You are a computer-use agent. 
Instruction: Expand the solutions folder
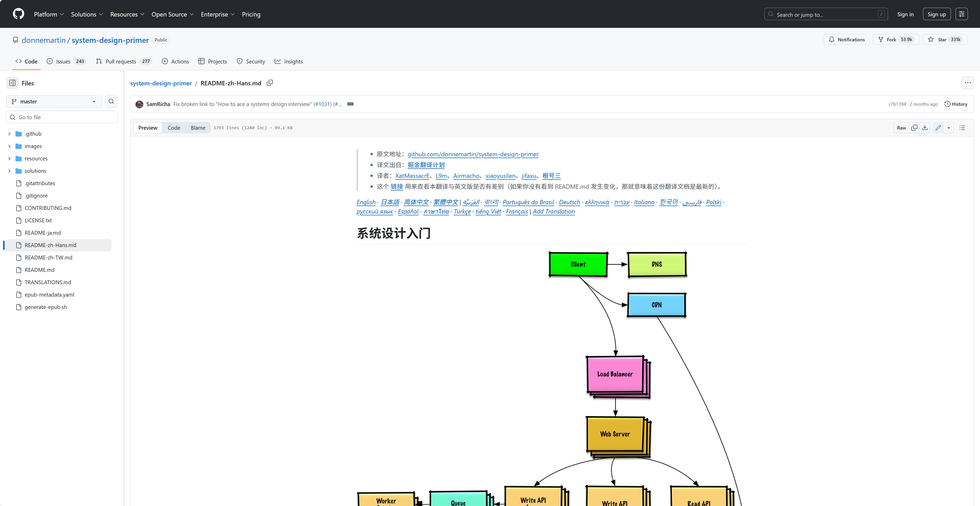pos(9,170)
